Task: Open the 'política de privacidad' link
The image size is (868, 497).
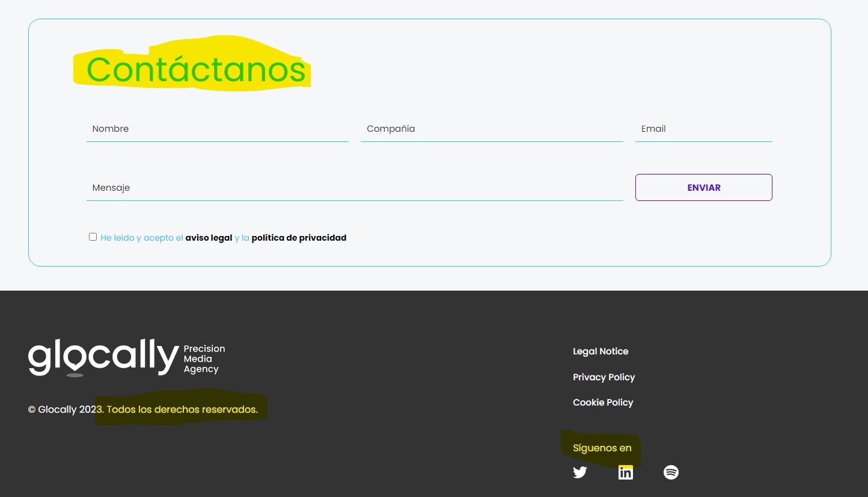Action: pos(299,238)
